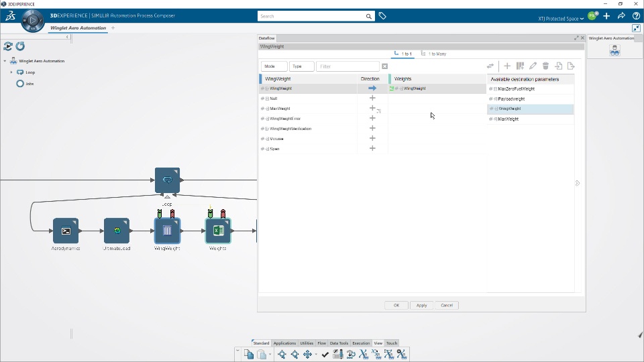Click the OK button

click(396, 306)
